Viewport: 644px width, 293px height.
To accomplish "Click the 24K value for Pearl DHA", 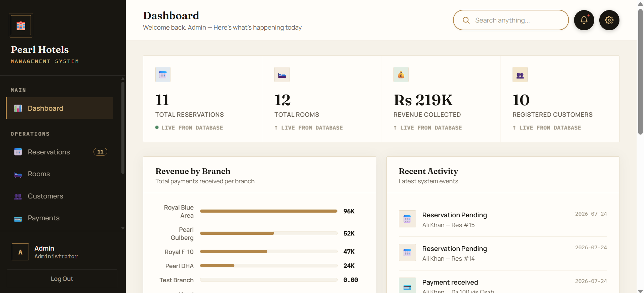I will point(349,266).
